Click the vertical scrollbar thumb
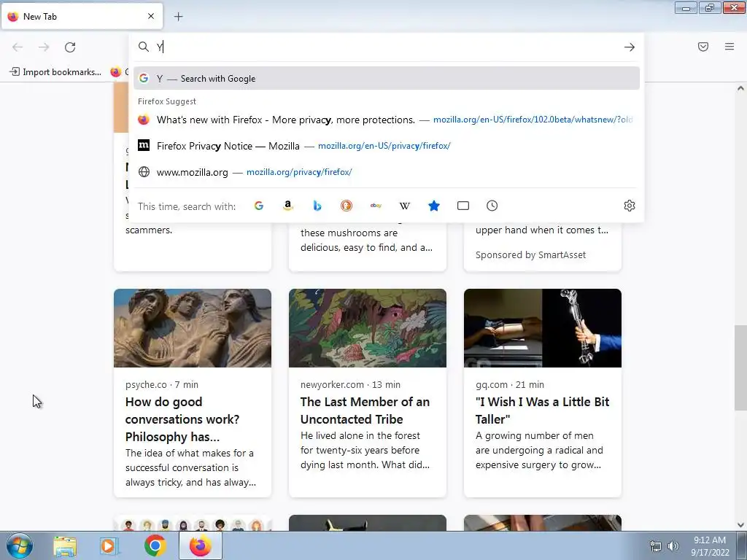 [740, 367]
